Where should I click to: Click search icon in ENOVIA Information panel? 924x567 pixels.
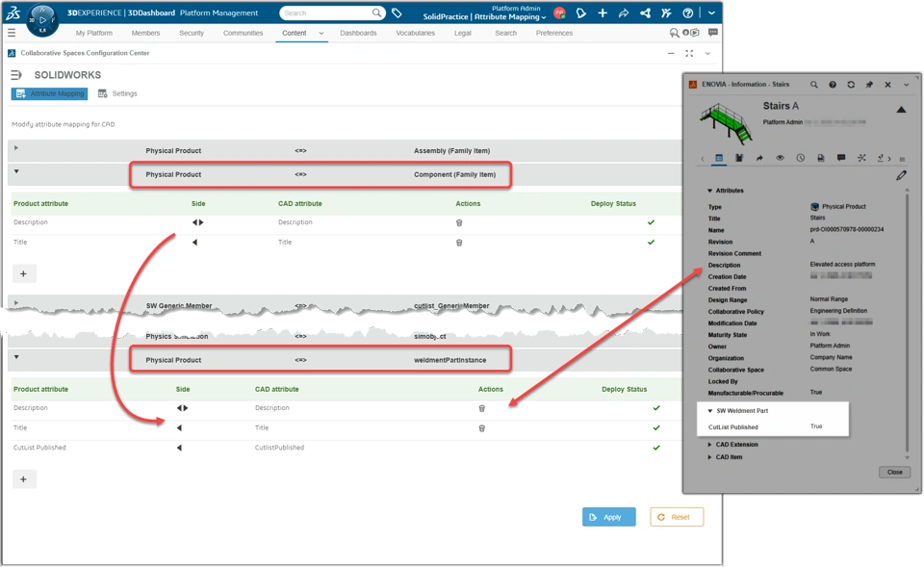click(x=814, y=85)
